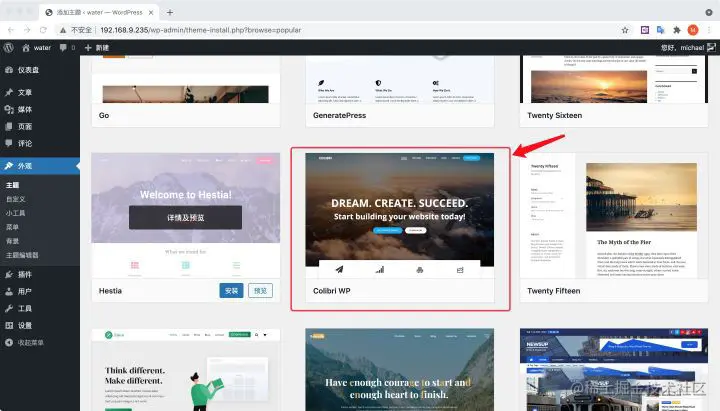Click the 新建 new content button

[97, 47]
